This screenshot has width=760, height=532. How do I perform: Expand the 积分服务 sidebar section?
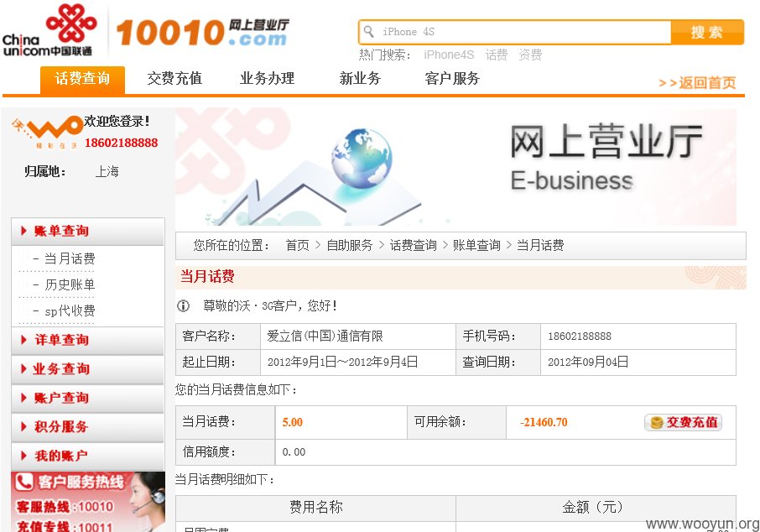[88, 427]
